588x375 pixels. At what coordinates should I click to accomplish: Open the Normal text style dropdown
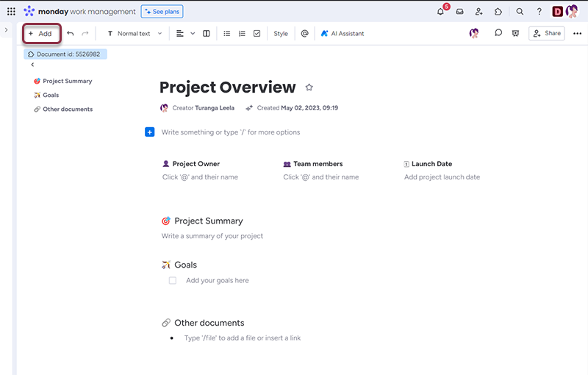coord(135,34)
